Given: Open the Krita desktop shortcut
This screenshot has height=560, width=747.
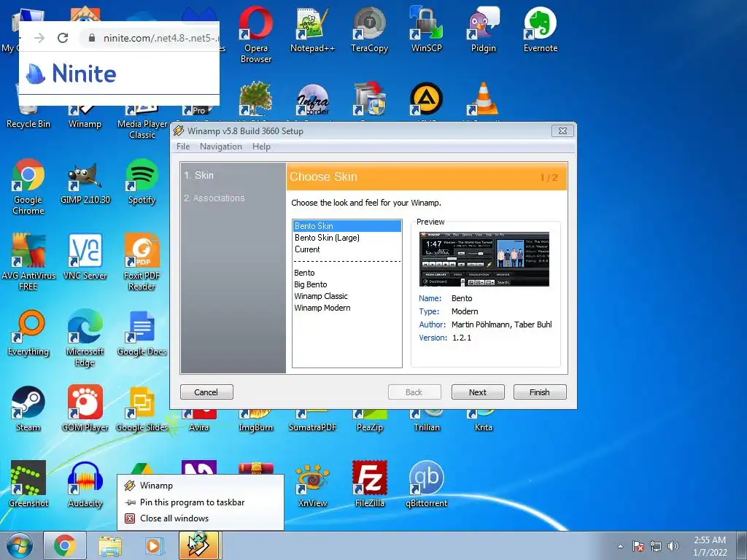Looking at the screenshot, I should (x=483, y=422).
